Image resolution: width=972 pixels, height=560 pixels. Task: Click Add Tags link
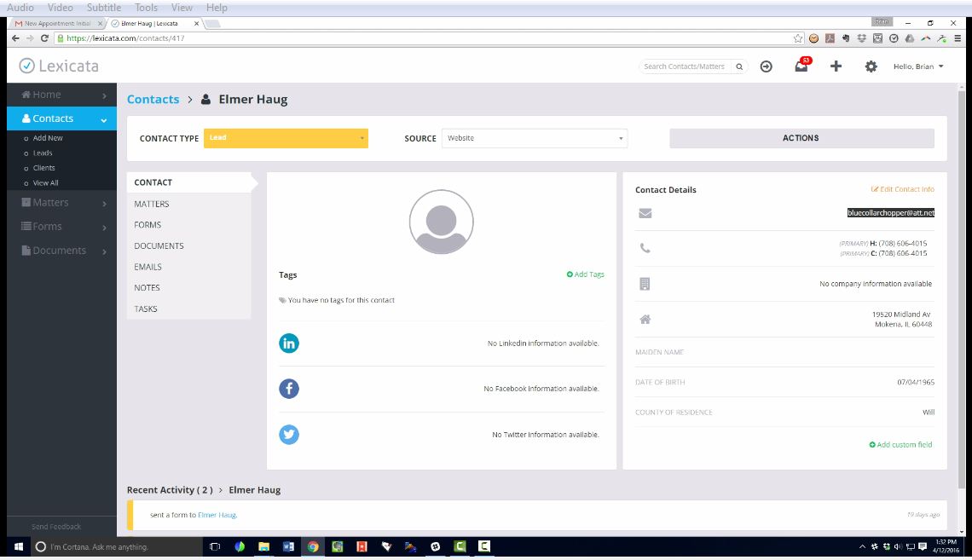click(585, 274)
